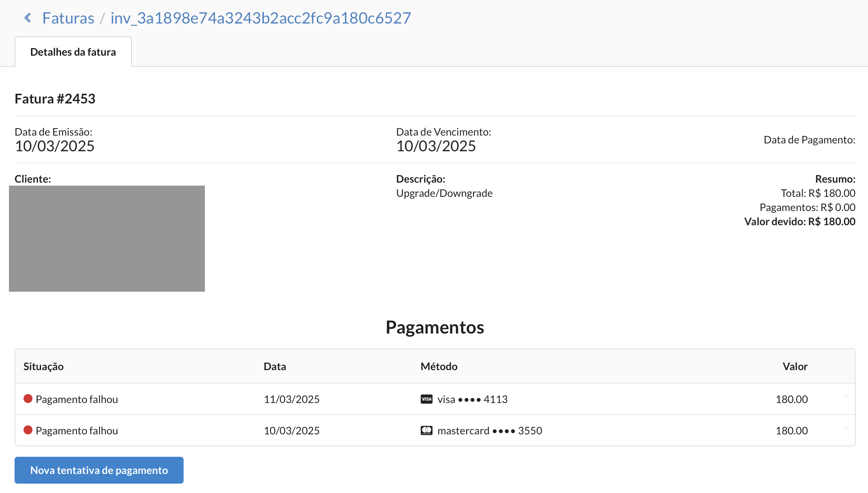Image resolution: width=868 pixels, height=493 pixels.
Task: Select the Detalhes da fatura tab
Action: 73,52
